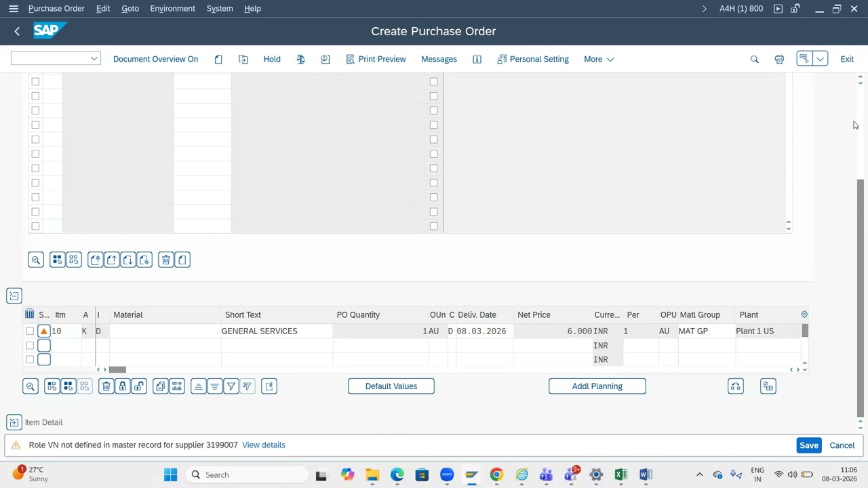This screenshot has height=488, width=868.
Task: Click the item toolbar sort ascending icon
Action: click(x=199, y=386)
